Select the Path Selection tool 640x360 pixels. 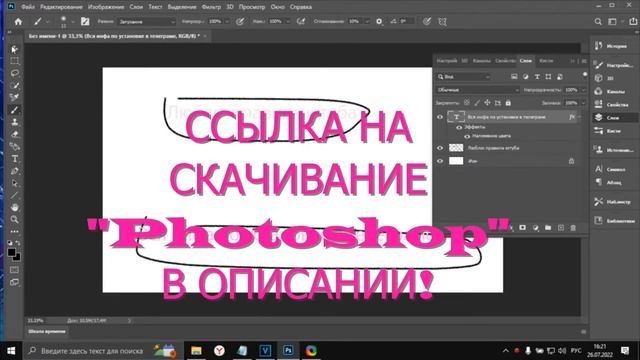click(x=14, y=183)
